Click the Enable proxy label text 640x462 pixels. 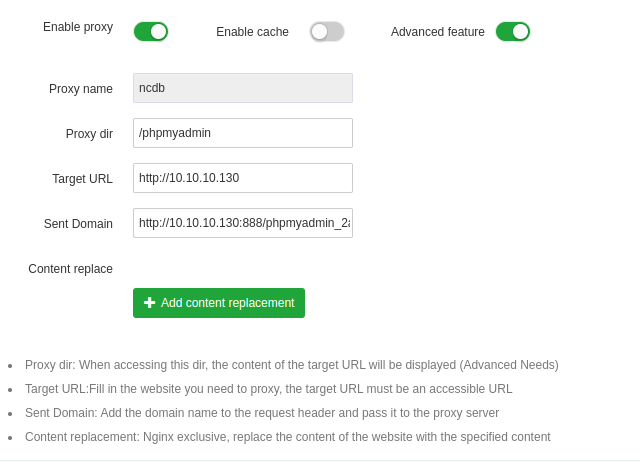(78, 27)
